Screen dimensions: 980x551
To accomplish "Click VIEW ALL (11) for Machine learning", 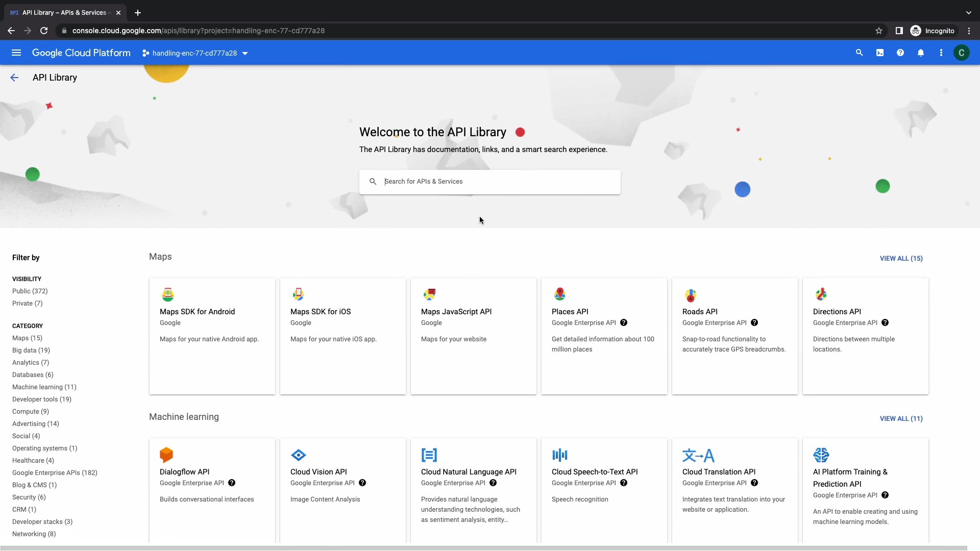I will [901, 419].
